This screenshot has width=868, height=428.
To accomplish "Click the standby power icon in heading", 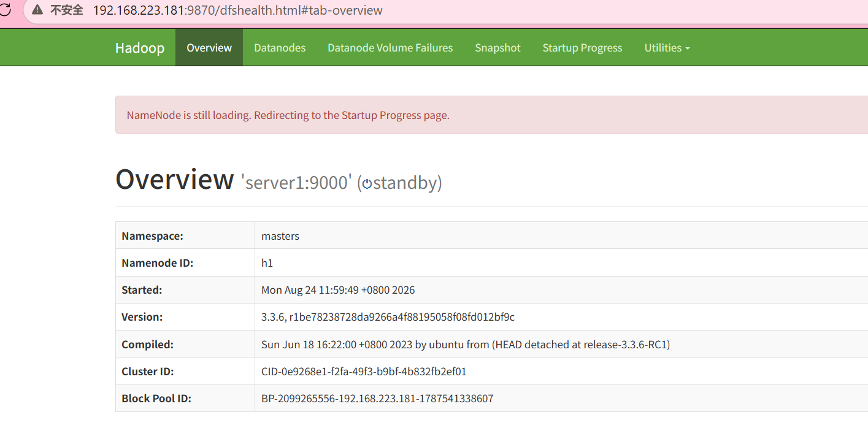I will coord(367,183).
